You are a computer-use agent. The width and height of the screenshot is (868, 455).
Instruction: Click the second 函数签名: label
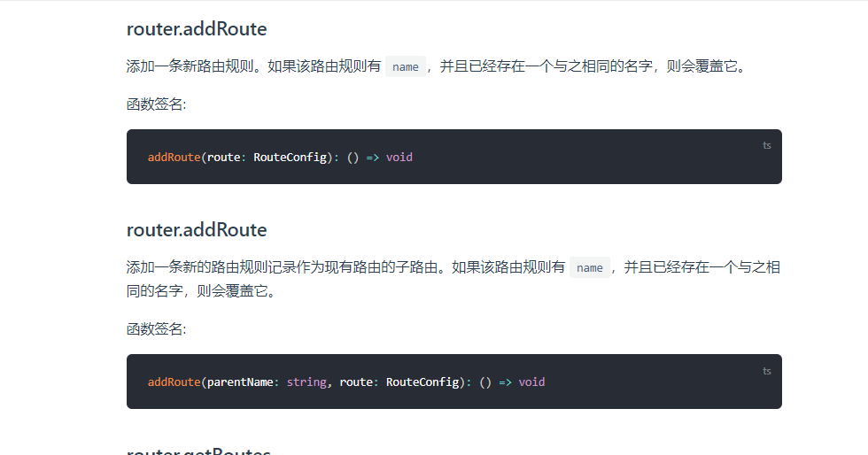[x=157, y=328]
